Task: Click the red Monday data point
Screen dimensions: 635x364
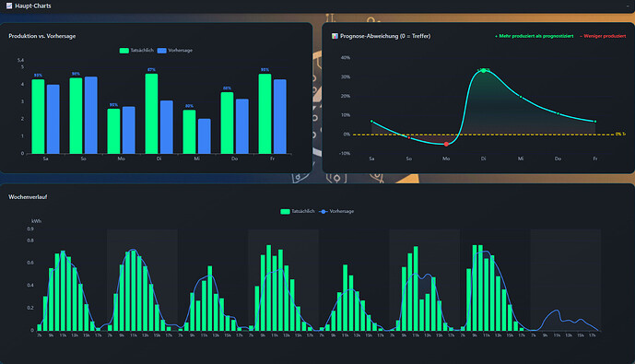Action: point(446,144)
